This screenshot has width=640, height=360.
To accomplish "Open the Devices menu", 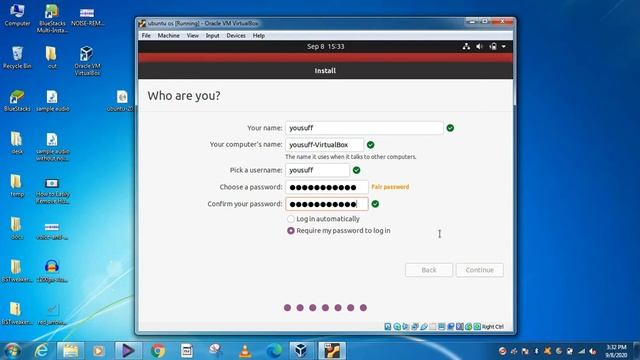I will point(236,36).
